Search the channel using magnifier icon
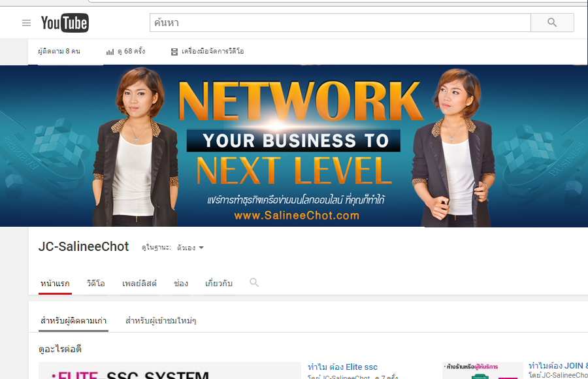This screenshot has height=379, width=588. 254,283
